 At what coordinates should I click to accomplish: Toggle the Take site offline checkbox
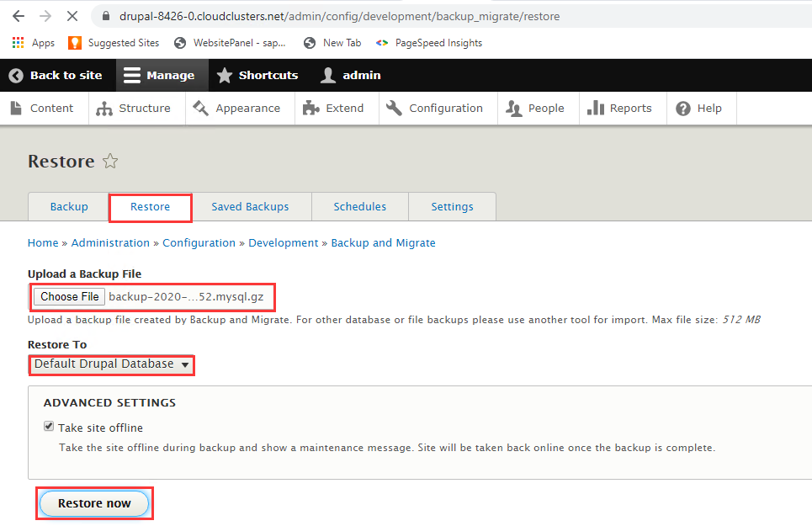[49, 428]
